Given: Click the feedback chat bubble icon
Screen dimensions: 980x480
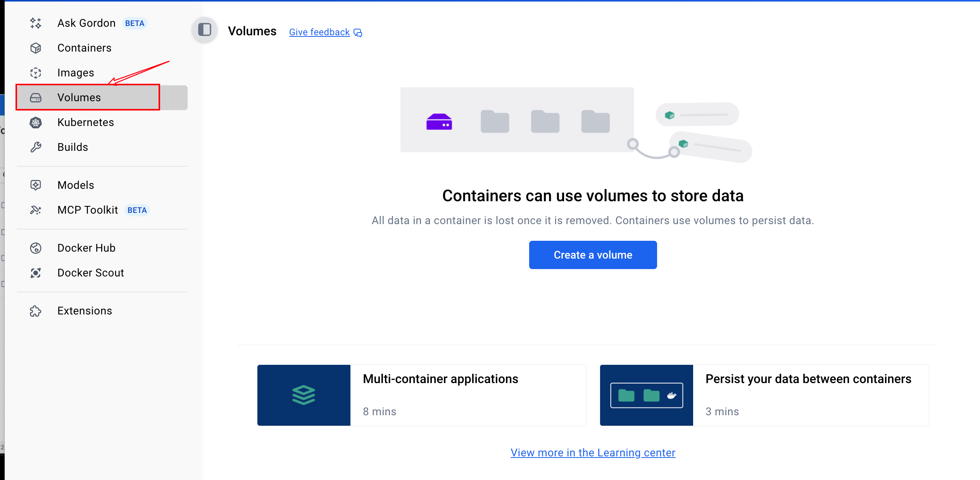Looking at the screenshot, I should point(358,33).
